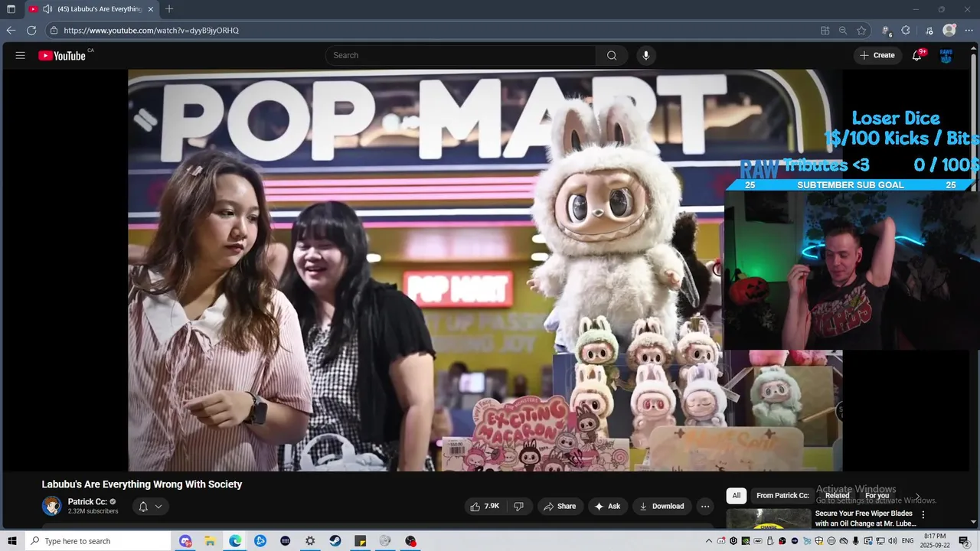This screenshot has width=980, height=551.
Task: Open the tab actions menu icon
Action: [11, 9]
